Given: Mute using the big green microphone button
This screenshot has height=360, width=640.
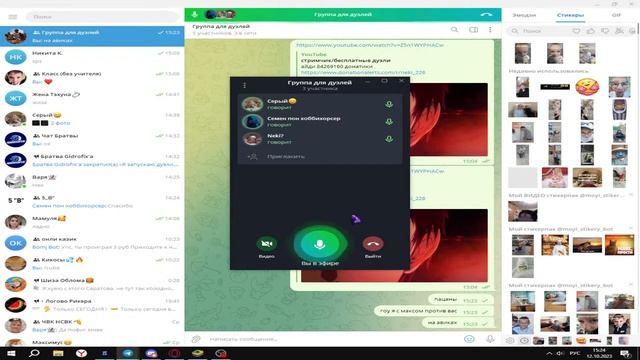Looking at the screenshot, I should pyautogui.click(x=320, y=244).
